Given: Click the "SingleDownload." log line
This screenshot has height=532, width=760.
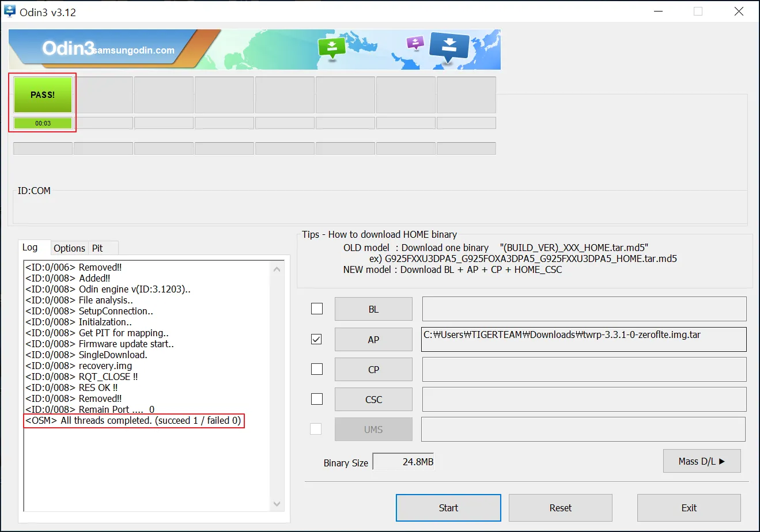Looking at the screenshot, I should 86,355.
